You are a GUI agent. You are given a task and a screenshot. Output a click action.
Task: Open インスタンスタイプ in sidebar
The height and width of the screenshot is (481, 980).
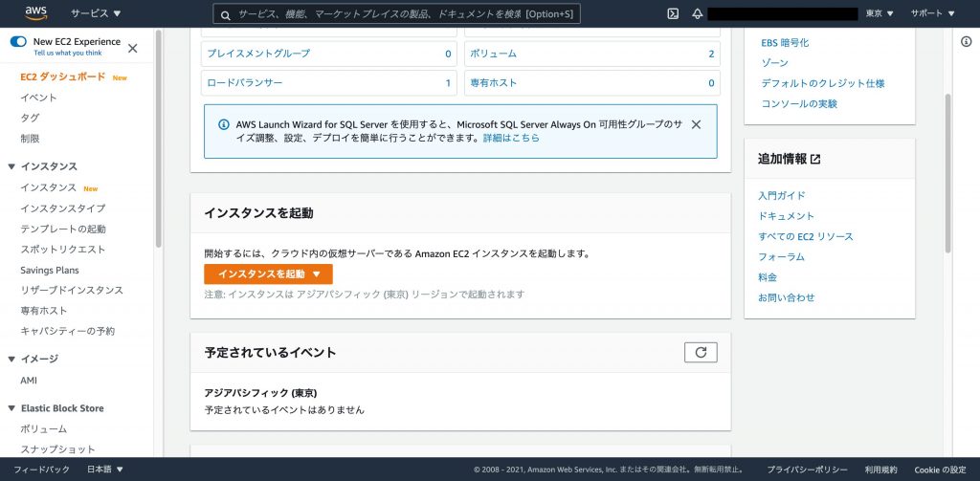62,208
